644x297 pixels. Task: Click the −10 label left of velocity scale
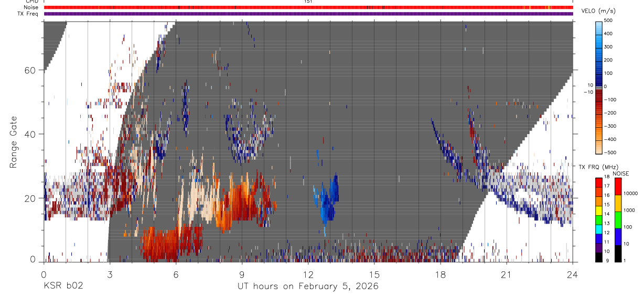coord(587,92)
